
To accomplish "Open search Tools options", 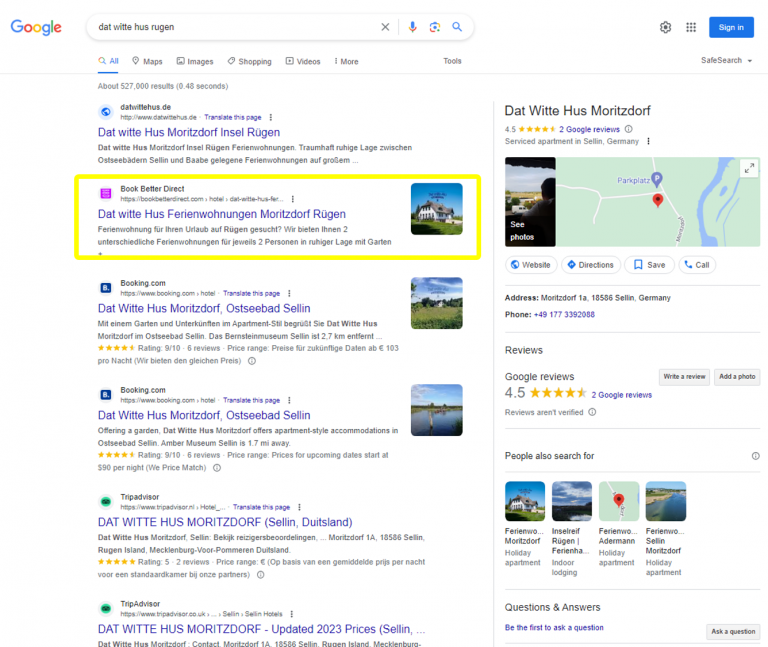I will tap(452, 61).
